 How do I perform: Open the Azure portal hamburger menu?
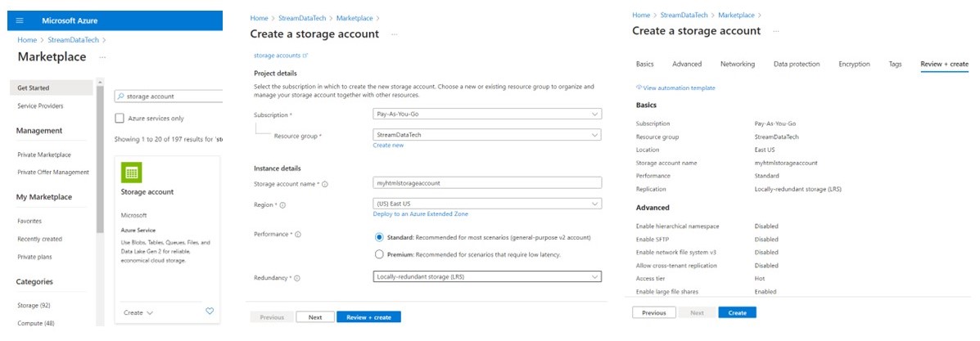coord(20,20)
